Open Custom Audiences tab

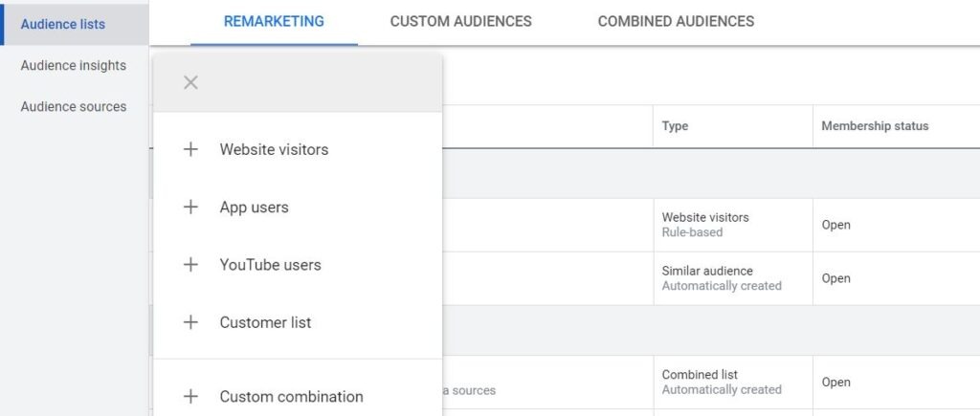pos(460,21)
